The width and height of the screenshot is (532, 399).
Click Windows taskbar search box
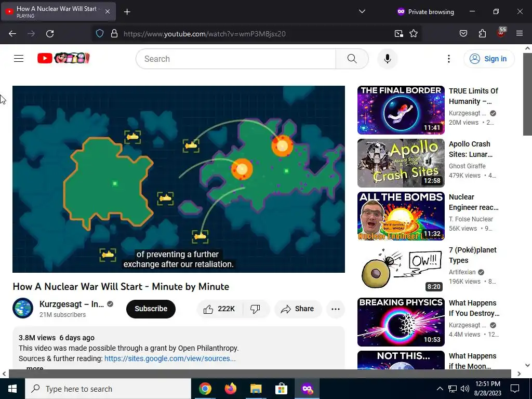108,389
